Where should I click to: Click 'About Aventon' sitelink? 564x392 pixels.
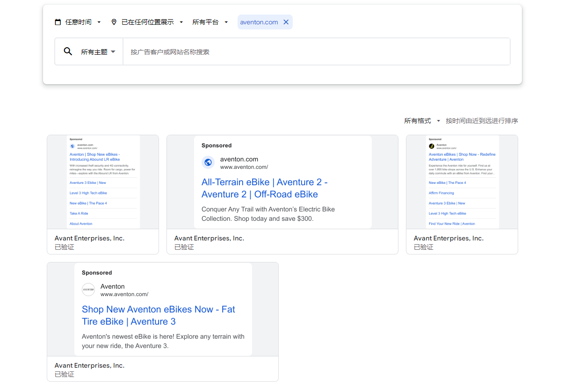point(81,224)
